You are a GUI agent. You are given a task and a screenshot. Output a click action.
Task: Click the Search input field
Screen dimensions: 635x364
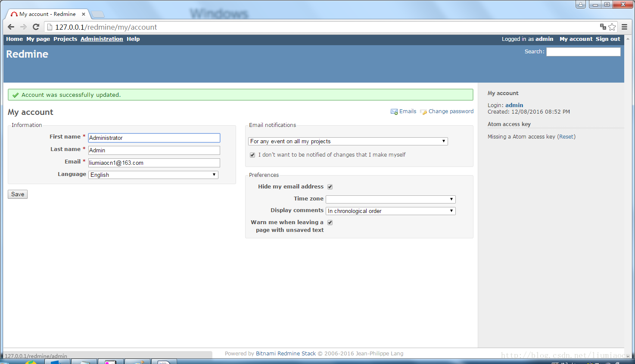583,52
